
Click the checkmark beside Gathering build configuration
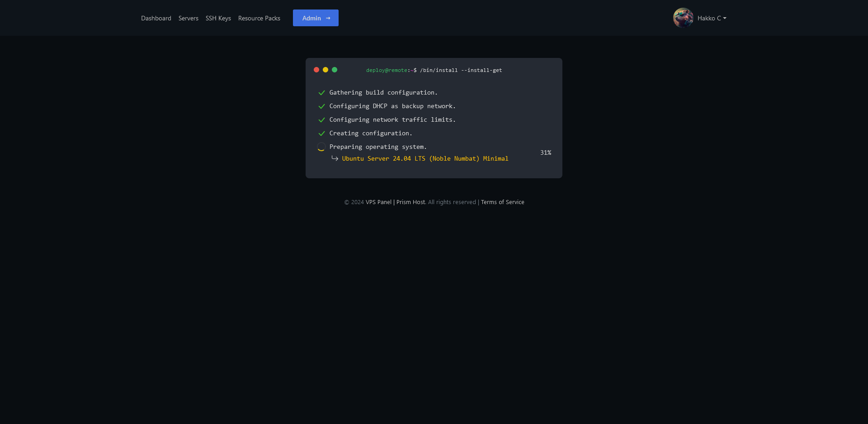coord(321,93)
